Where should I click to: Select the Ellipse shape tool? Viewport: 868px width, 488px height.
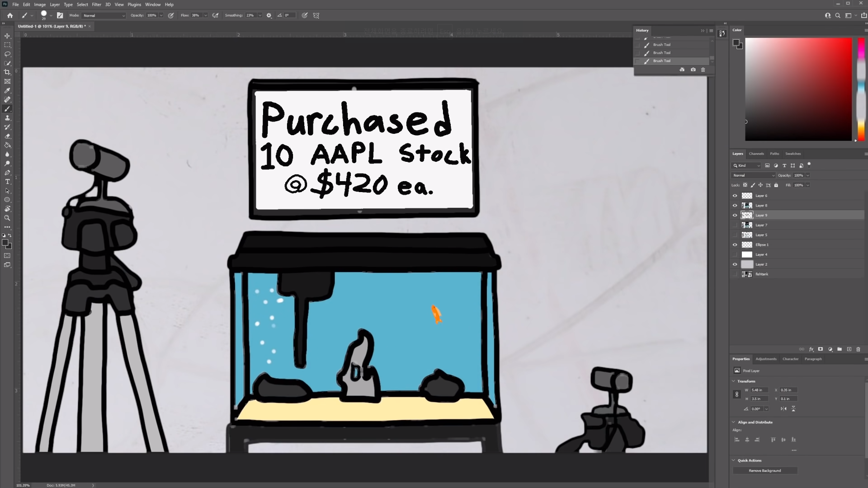coord(7,200)
